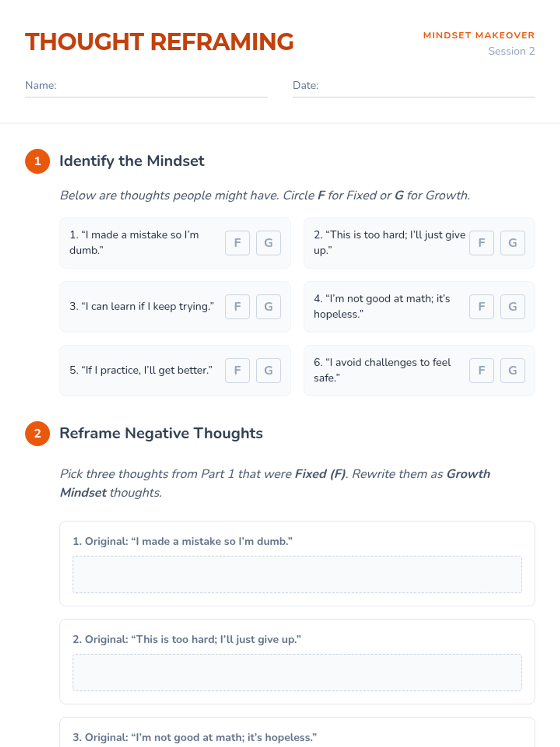Screen dimensions: 560x747
Task: Click the Mindset Makeover header label
Action: [479, 35]
